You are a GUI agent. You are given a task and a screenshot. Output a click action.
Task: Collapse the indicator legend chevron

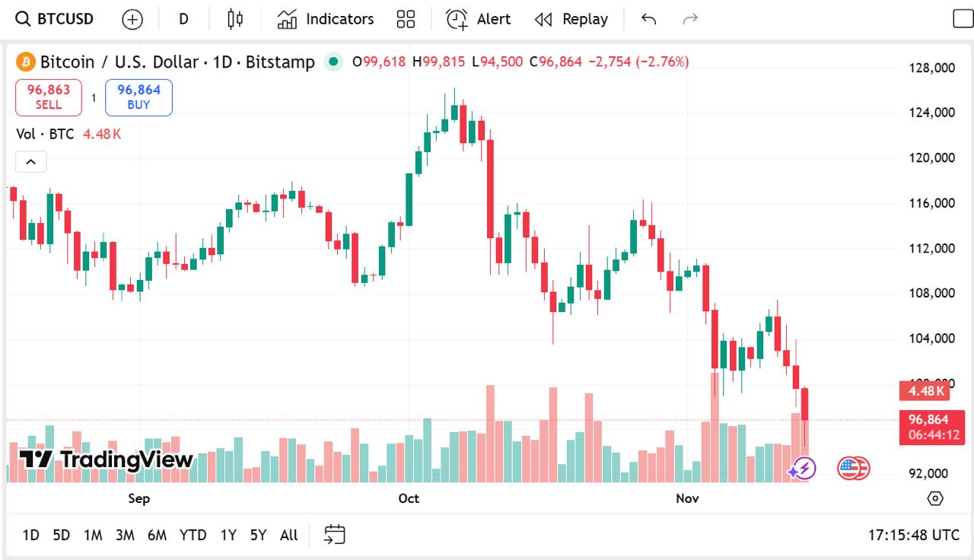click(x=31, y=161)
